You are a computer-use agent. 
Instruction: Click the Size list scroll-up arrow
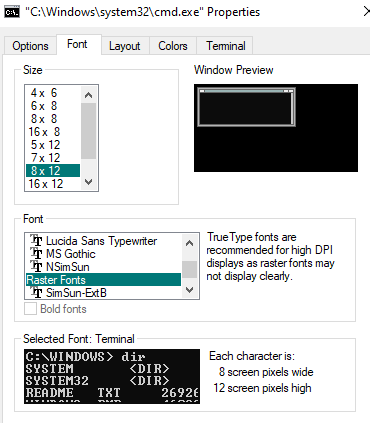88,95
